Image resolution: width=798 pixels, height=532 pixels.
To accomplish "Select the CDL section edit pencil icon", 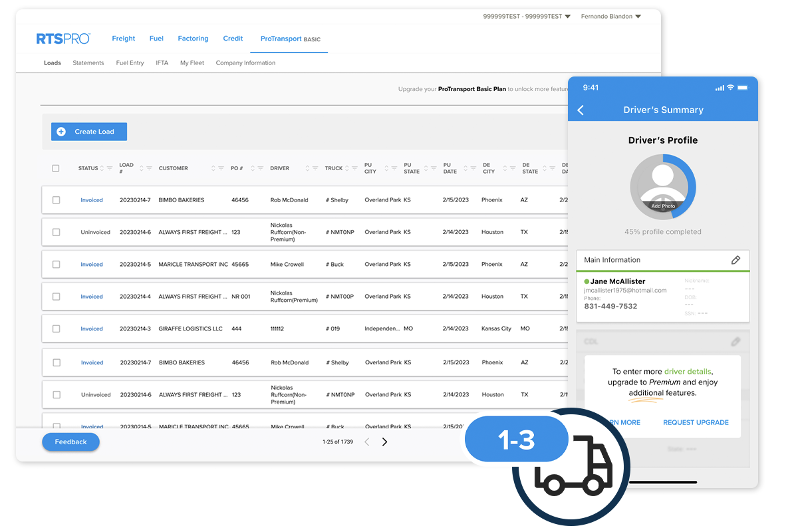I will pyautogui.click(x=735, y=341).
